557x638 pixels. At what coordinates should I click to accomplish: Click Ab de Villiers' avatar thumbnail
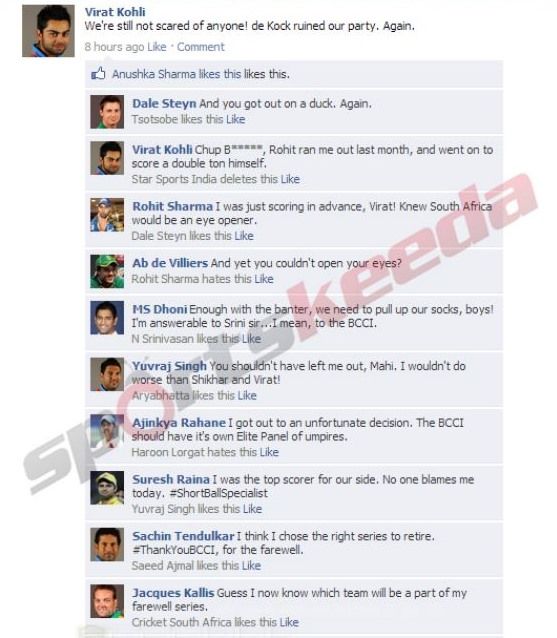pos(107,271)
